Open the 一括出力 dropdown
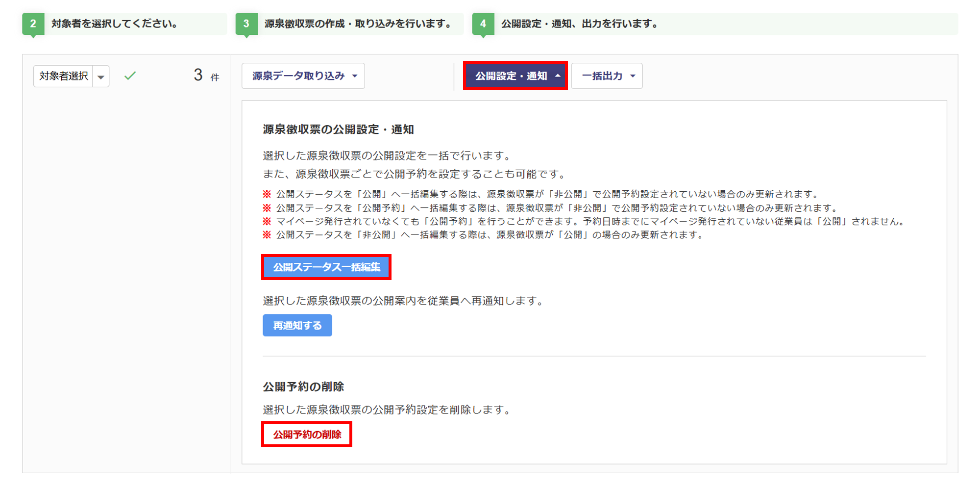 [x=607, y=76]
